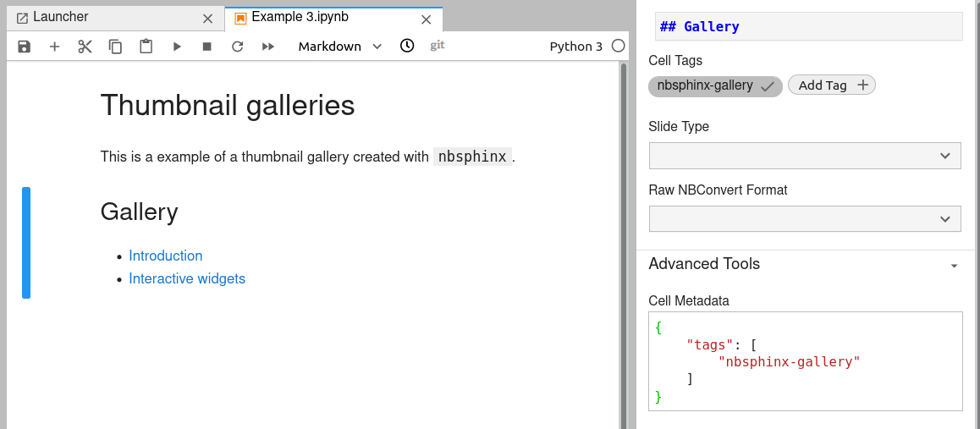Open the Introduction link
The width and height of the screenshot is (980, 429).
point(165,256)
